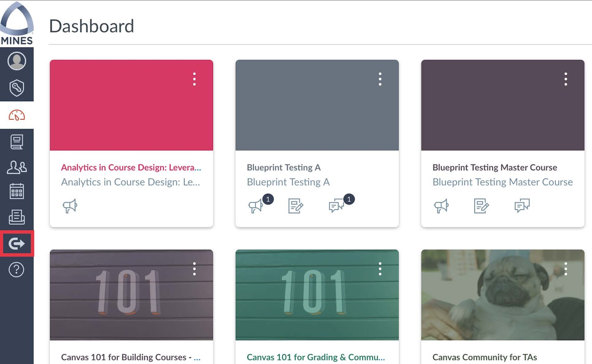592x364 pixels.
Task: Open the Inbox icon in the sidebar
Action: coord(17,217)
